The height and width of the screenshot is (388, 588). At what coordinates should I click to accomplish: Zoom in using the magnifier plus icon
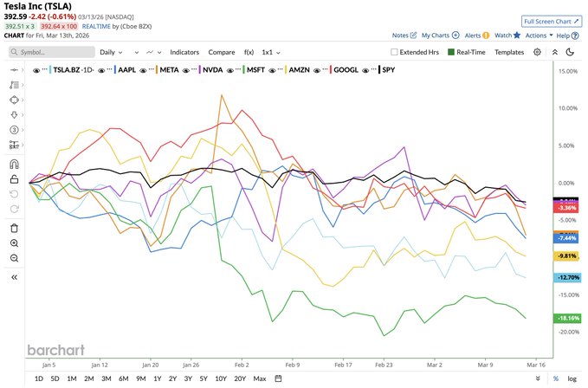tap(14, 243)
